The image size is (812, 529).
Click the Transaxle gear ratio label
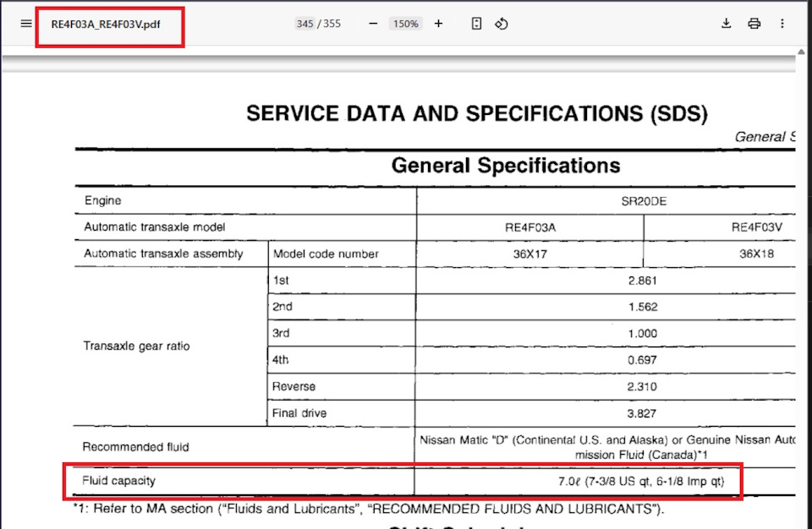pos(137,346)
